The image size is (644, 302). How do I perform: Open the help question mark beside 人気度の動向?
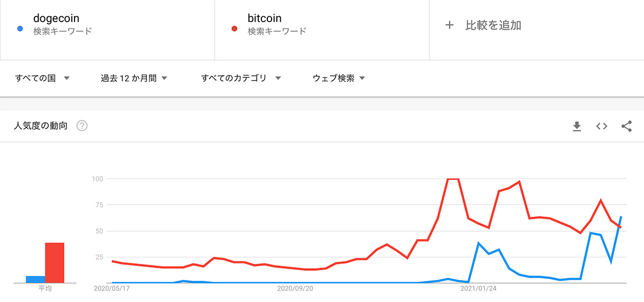(x=82, y=126)
